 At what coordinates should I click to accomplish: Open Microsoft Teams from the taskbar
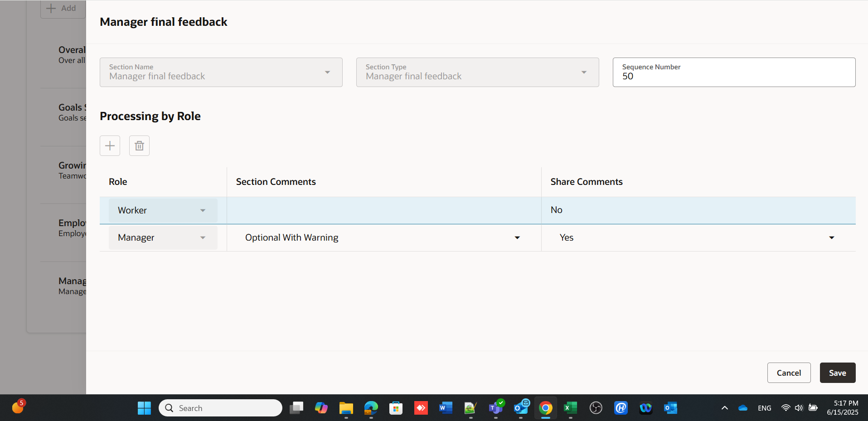pyautogui.click(x=496, y=408)
